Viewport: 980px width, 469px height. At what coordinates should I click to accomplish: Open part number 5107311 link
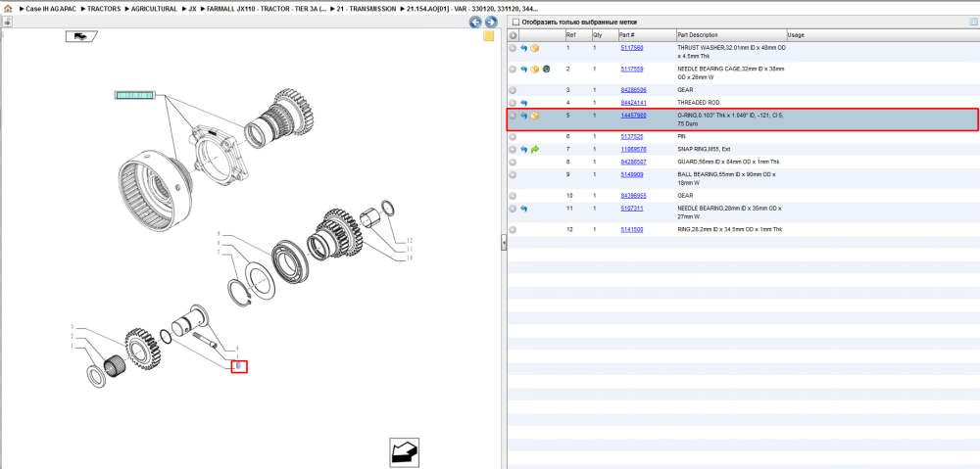click(x=632, y=208)
